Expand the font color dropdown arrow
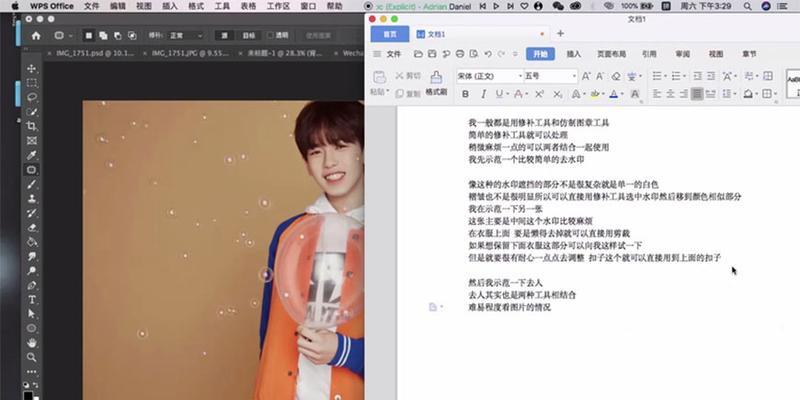Image resolution: width=800 pixels, height=400 pixels. tap(623, 94)
